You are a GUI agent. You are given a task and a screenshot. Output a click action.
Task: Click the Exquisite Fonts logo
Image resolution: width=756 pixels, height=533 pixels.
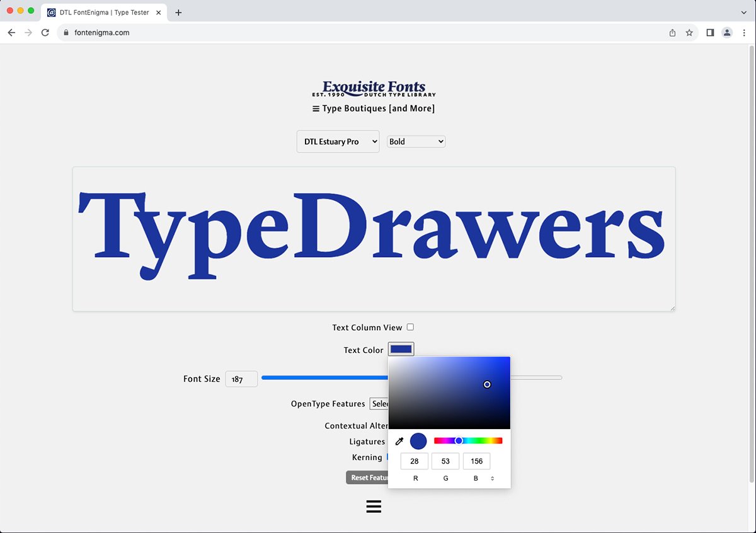(x=374, y=89)
